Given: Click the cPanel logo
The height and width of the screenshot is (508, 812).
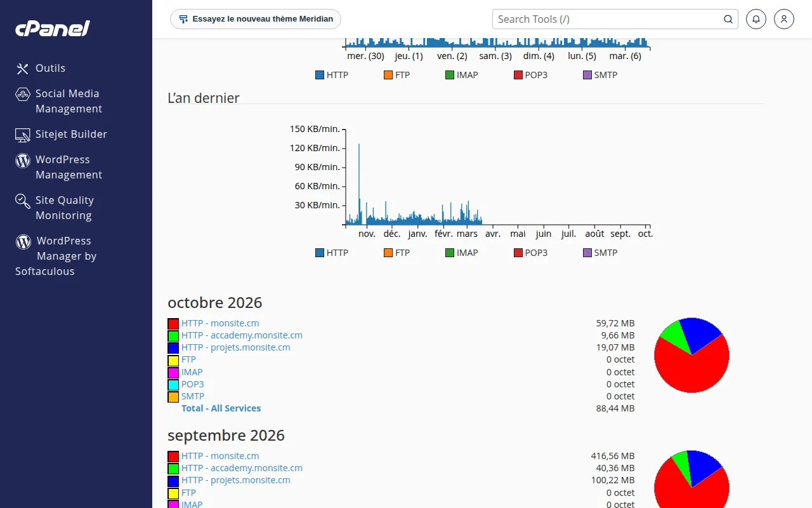Looking at the screenshot, I should (x=53, y=29).
